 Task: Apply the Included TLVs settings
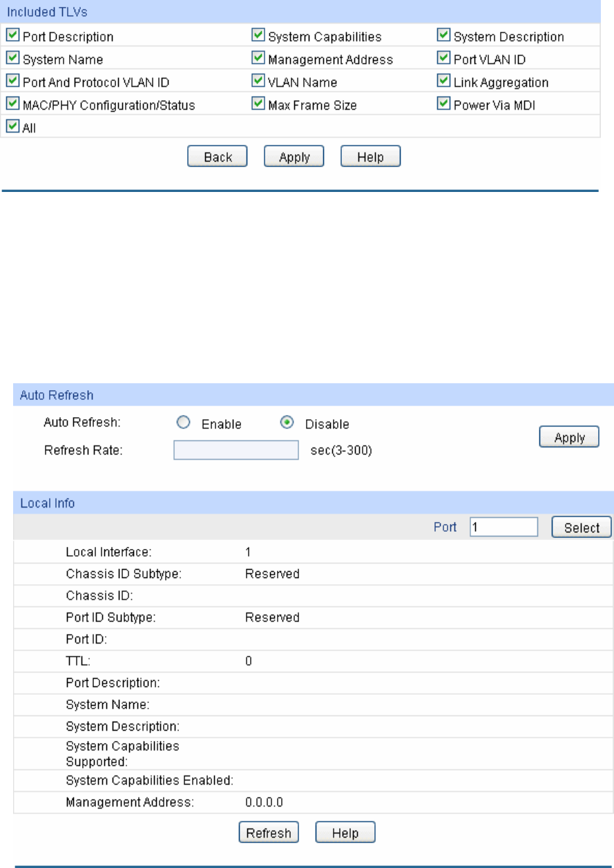(x=294, y=157)
